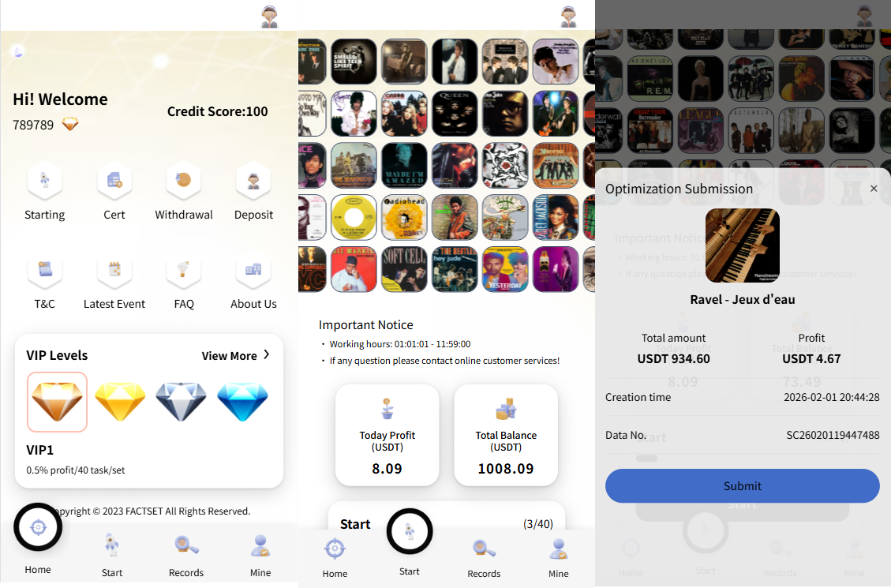This screenshot has width=891, height=588.
Task: Go to Home tab in middle panel
Action: coord(335,557)
